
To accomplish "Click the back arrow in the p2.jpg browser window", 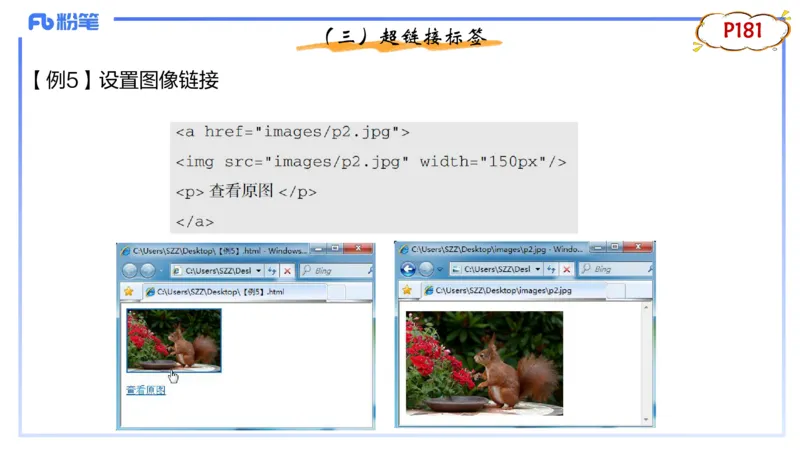I will coord(408,270).
